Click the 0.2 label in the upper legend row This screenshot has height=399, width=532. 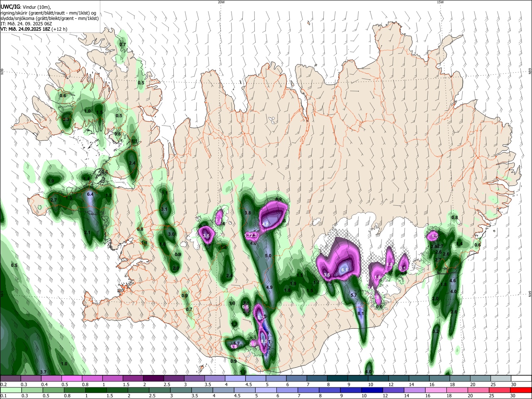[x=3, y=384]
